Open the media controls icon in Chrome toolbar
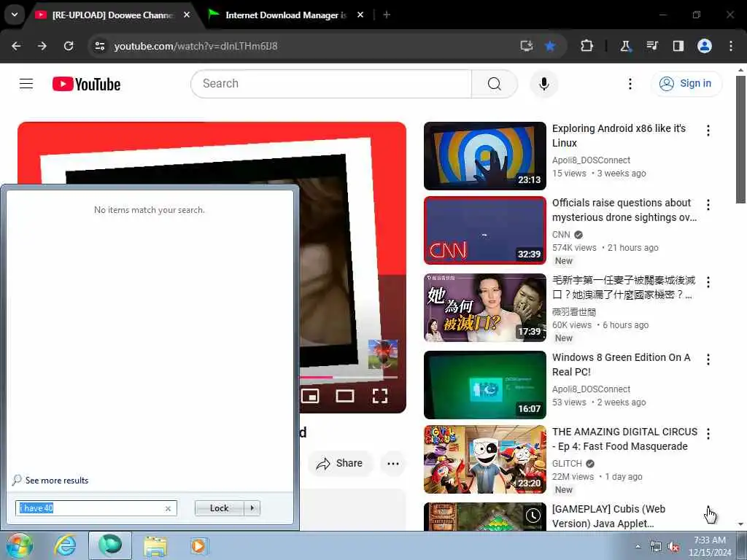Screen dimensions: 747x560 [652, 46]
